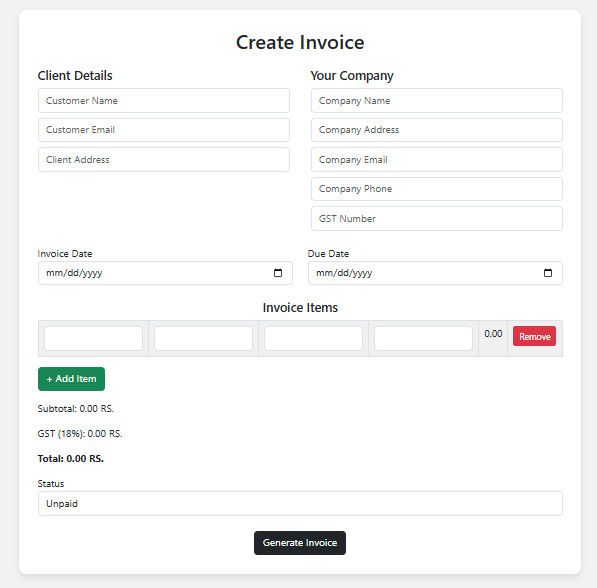The image size is (597, 588).
Task: Click the Subtotal: 0.00 RS. text
Action: click(x=76, y=409)
